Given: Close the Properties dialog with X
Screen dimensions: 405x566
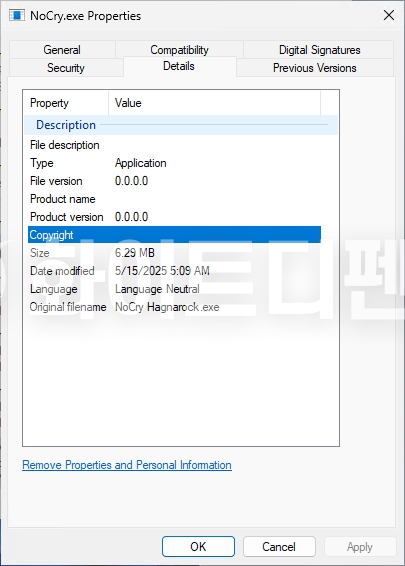Looking at the screenshot, I should coord(389,15).
